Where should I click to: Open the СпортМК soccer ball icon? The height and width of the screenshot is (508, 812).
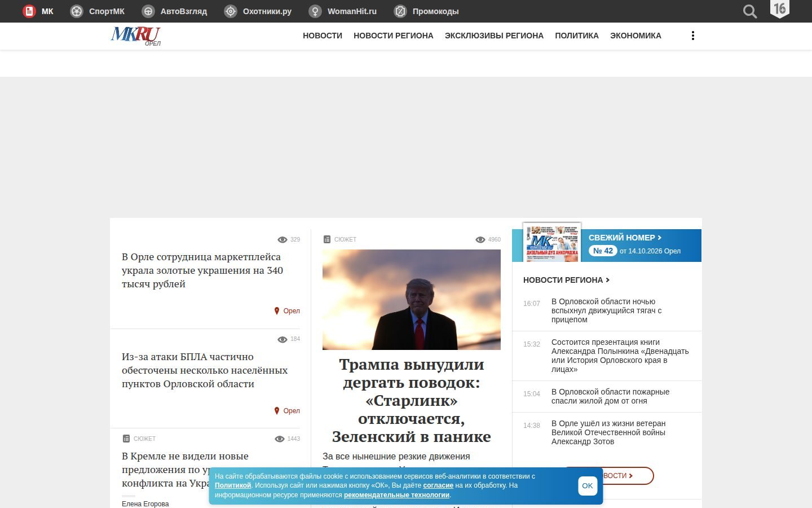point(77,11)
